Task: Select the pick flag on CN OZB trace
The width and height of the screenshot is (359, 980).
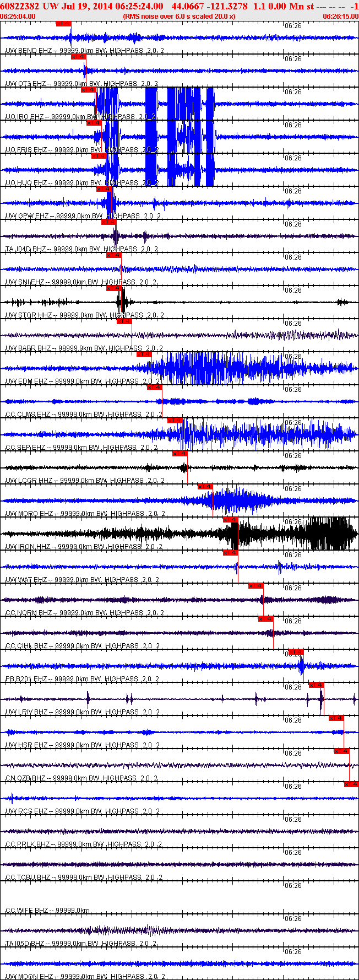Action: coord(341,751)
